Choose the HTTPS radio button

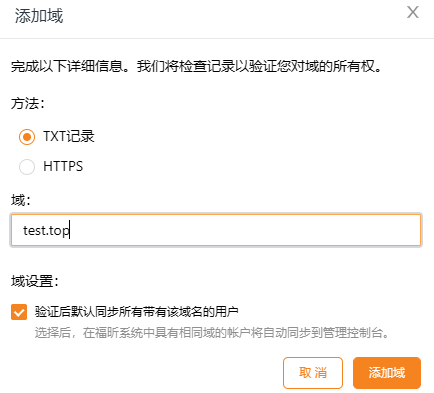[x=27, y=167]
